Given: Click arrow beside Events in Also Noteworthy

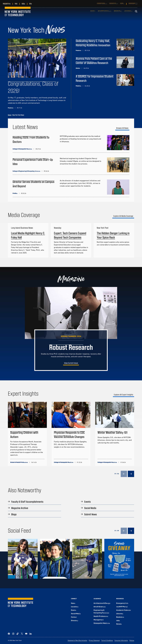Looking at the screenshot, I should click(x=82, y=501).
